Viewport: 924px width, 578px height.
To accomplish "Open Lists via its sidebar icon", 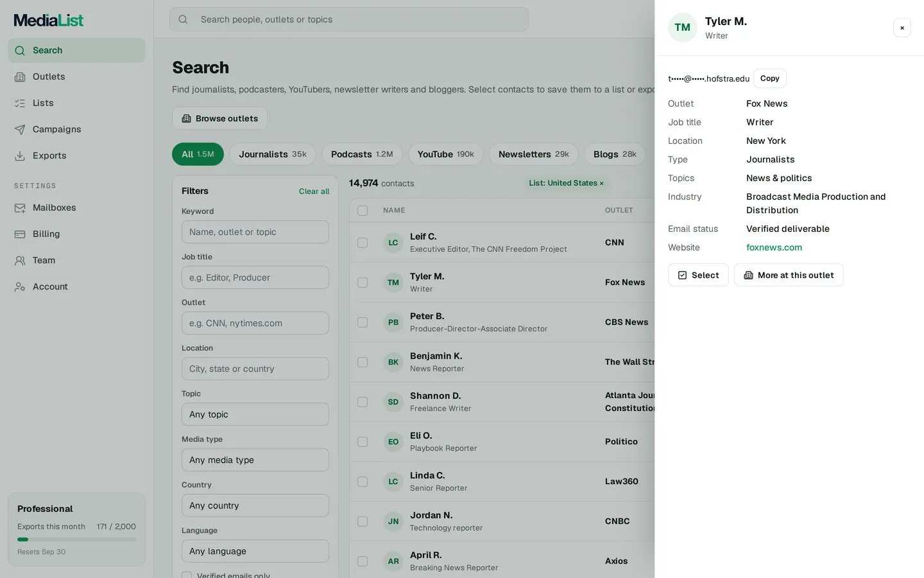I will pyautogui.click(x=20, y=103).
